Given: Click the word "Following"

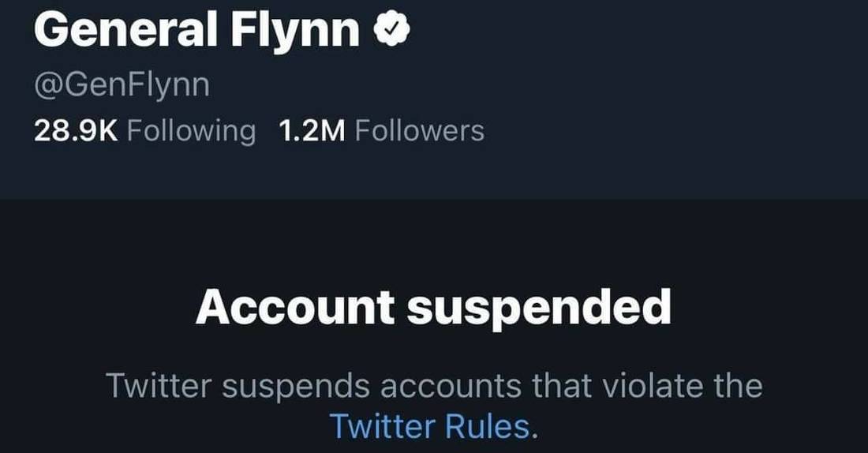Looking at the screenshot, I should [x=191, y=130].
